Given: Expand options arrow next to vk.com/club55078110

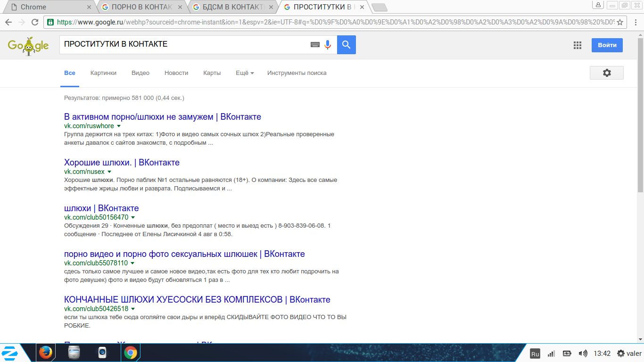Looking at the screenshot, I should click(x=132, y=263).
